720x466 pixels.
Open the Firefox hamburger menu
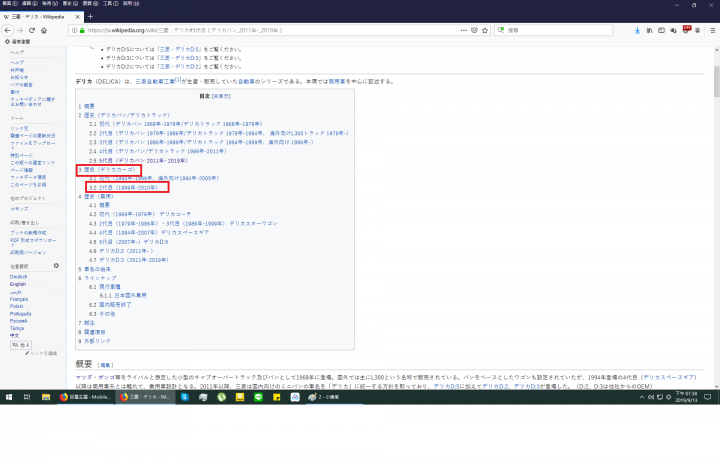pyautogui.click(x=713, y=30)
